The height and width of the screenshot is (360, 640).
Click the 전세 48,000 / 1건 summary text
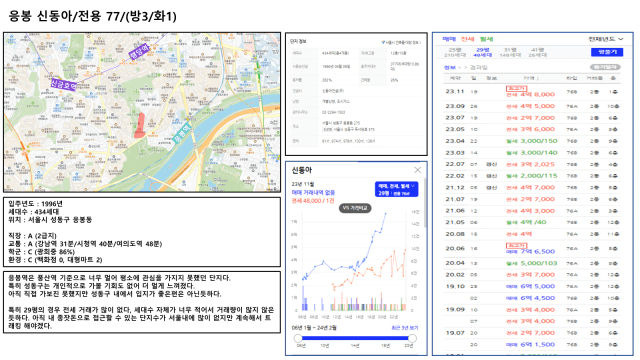click(313, 201)
